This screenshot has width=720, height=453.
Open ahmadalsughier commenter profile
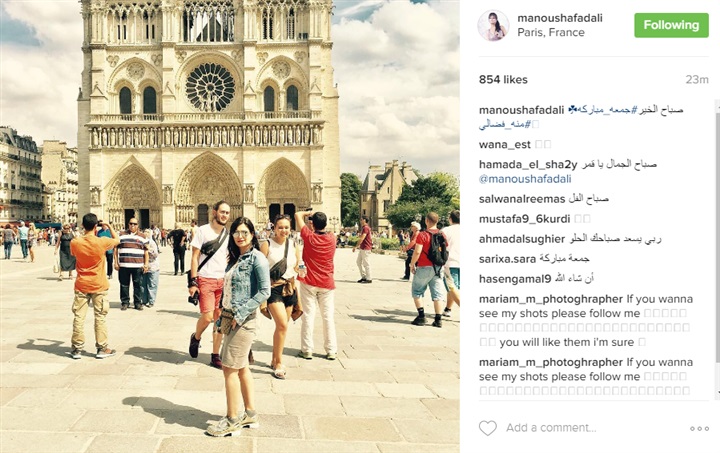[522, 239]
